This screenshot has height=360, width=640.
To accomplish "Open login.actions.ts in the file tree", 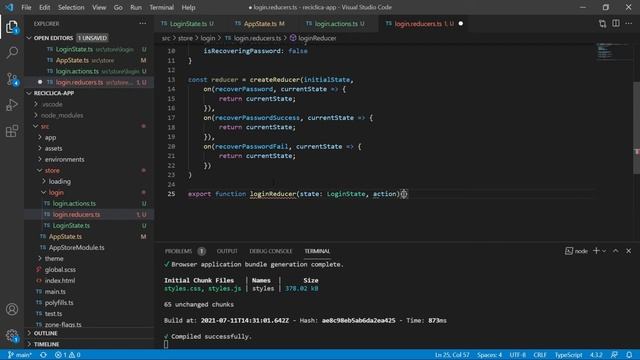I will (74, 204).
